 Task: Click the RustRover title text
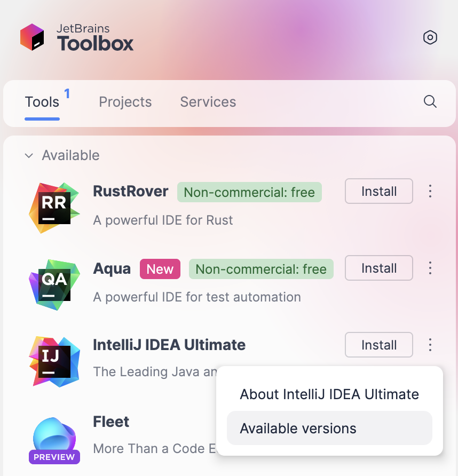131,191
